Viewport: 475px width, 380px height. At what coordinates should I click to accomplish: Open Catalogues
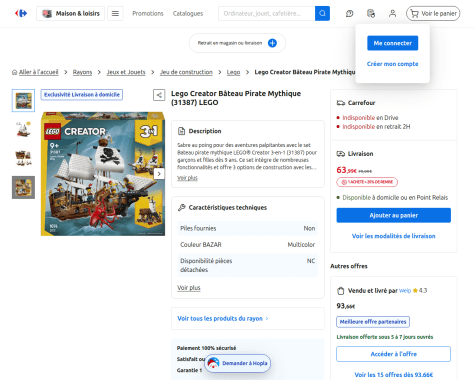click(x=188, y=13)
